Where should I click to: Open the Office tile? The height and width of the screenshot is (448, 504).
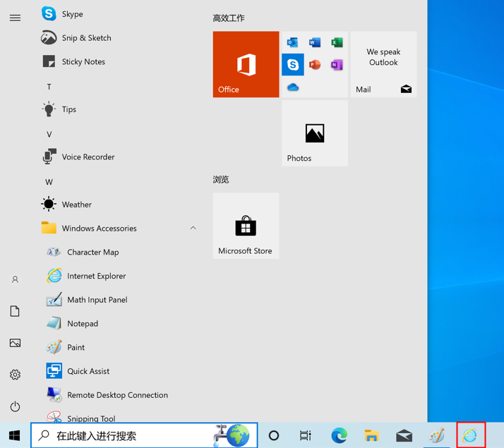(x=246, y=64)
